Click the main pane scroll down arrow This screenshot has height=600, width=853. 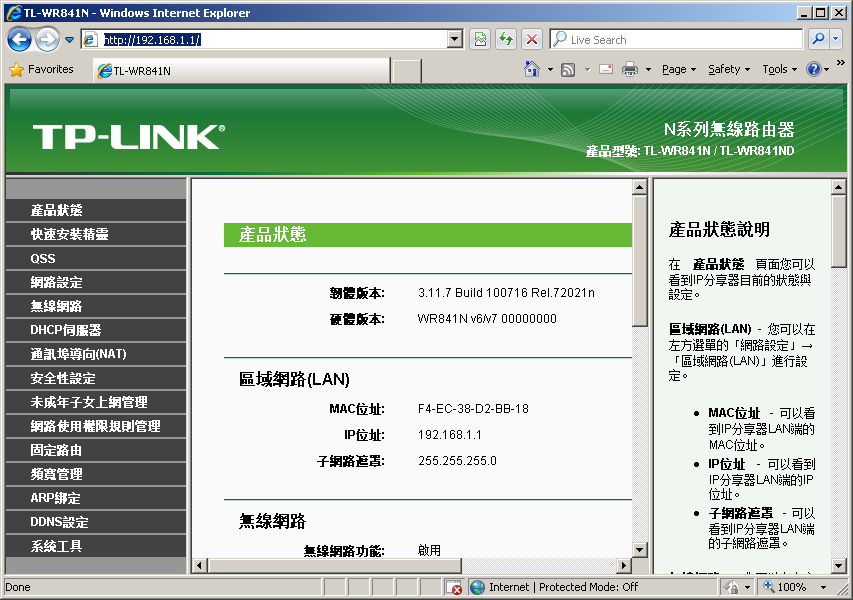pyautogui.click(x=640, y=550)
